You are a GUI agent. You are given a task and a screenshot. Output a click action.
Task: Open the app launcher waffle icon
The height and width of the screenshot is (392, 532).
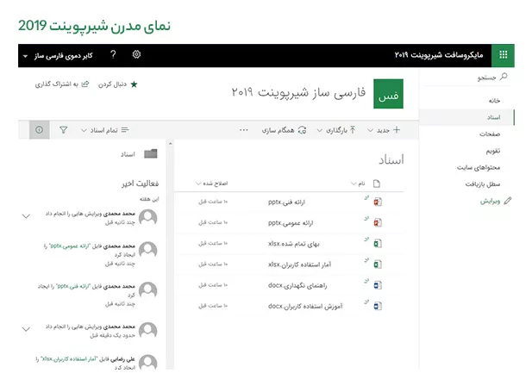click(504, 55)
